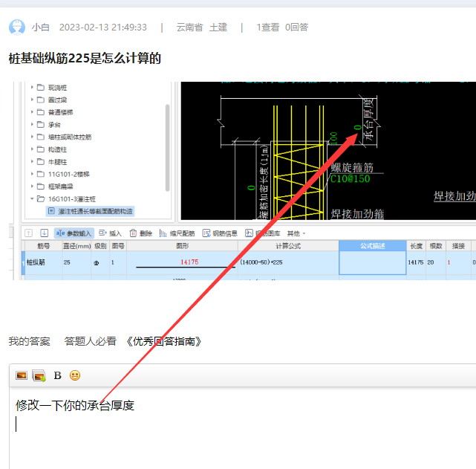Click the 缩尺配筋 toolbar button
Viewport: 476px width, 469px height.
click(177, 233)
